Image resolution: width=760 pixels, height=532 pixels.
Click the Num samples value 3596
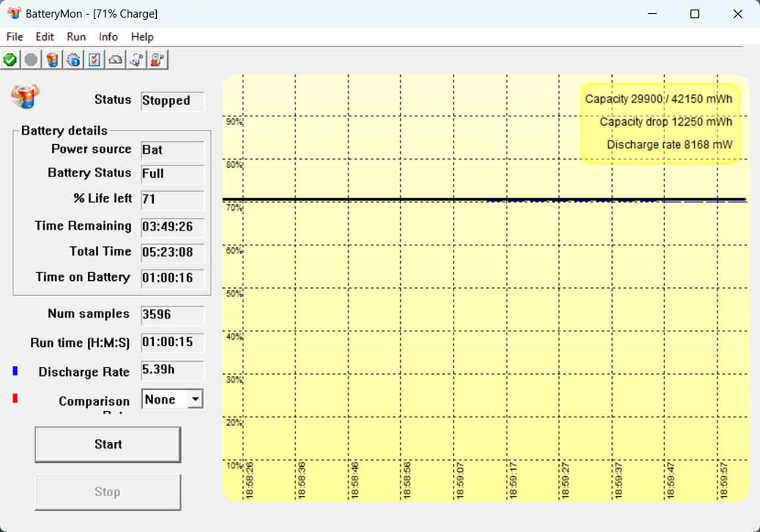click(172, 315)
